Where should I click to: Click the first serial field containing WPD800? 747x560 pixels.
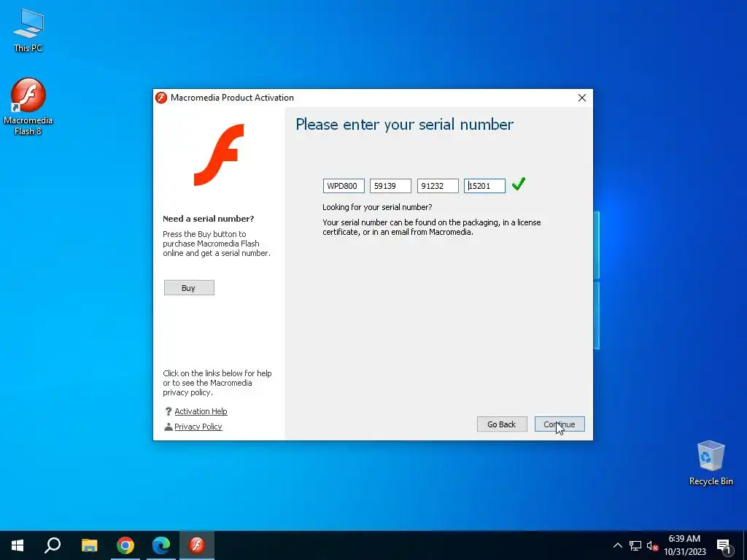click(344, 186)
